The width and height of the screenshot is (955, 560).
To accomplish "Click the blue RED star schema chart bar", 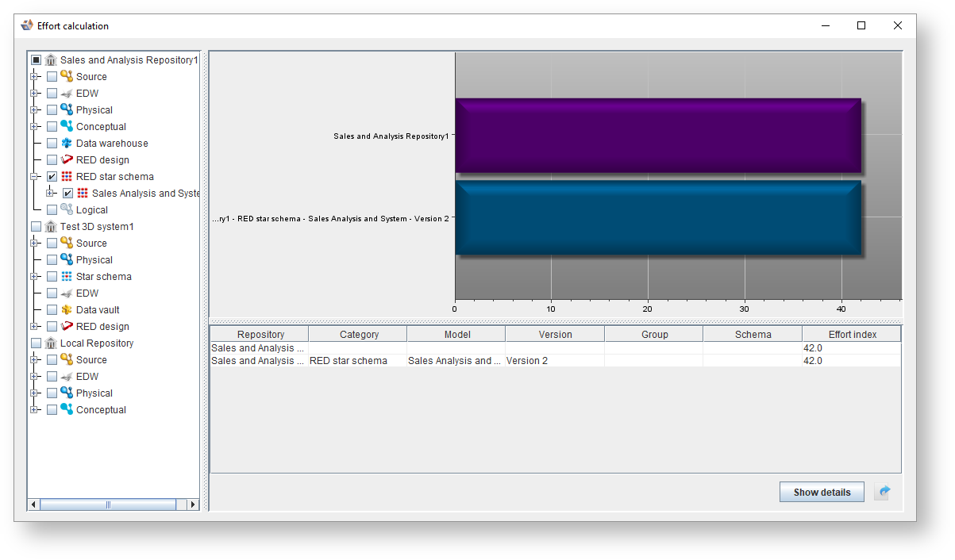I will [x=658, y=218].
